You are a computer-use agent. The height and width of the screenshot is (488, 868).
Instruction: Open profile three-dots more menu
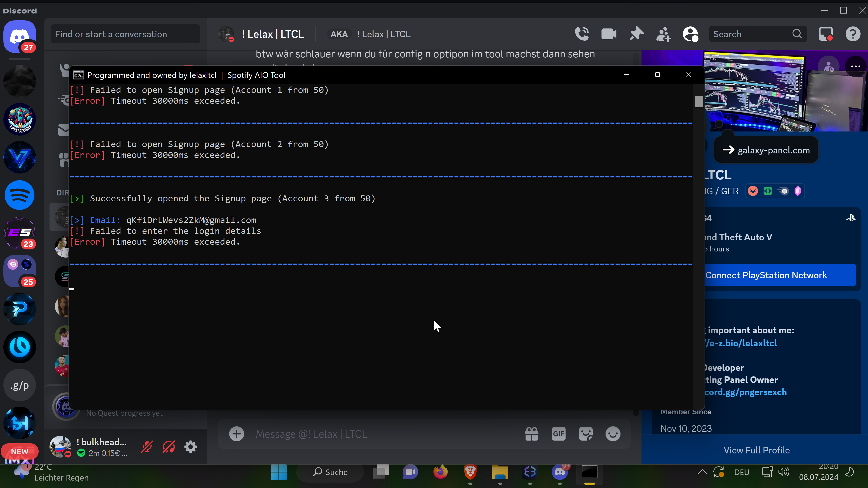tap(856, 66)
